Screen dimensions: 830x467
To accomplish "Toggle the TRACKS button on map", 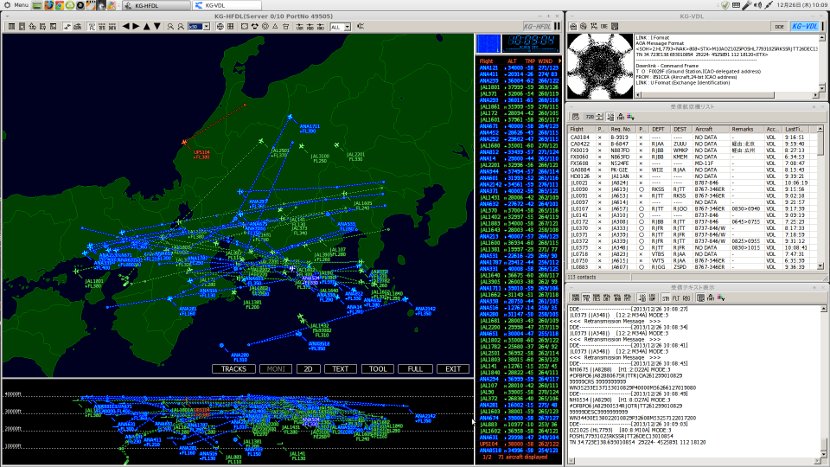I will [x=234, y=369].
